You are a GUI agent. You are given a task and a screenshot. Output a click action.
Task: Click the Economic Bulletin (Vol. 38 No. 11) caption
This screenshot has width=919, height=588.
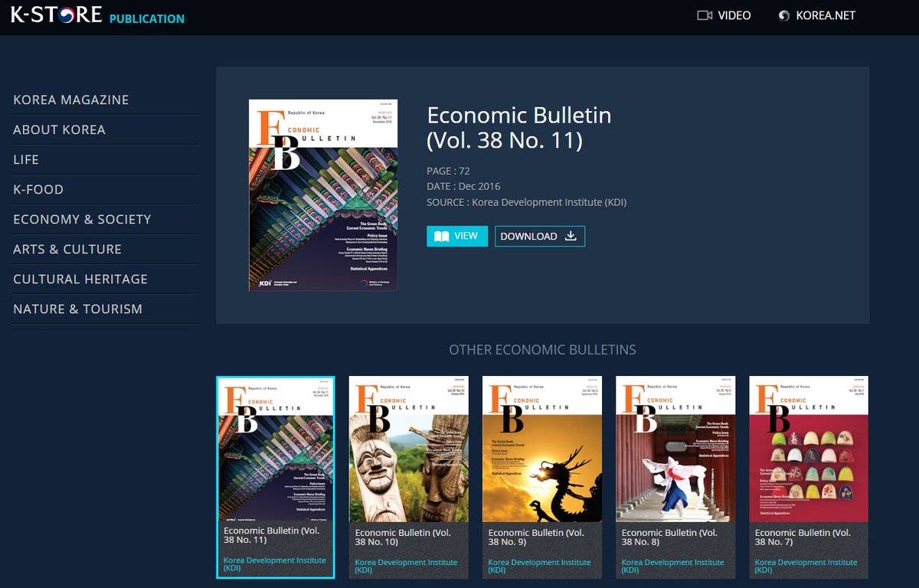(x=272, y=535)
